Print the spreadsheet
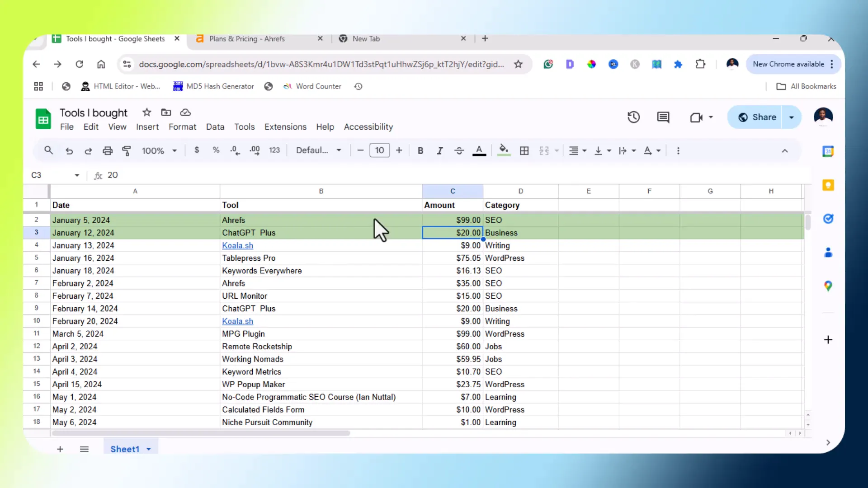868x488 pixels. pyautogui.click(x=108, y=151)
